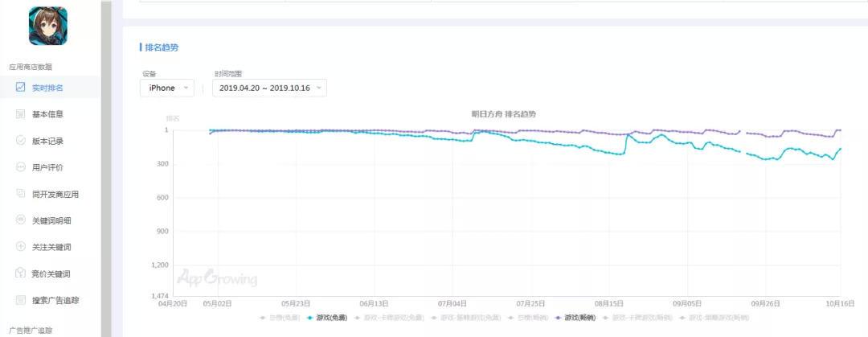Toggle the 总榜(畅销) legend series
This screenshot has height=337, width=868.
pos(527,318)
